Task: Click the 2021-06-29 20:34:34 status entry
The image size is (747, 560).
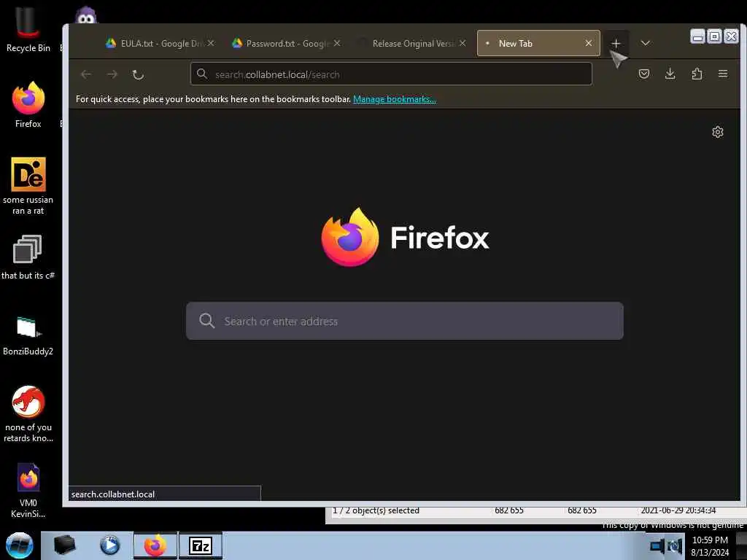Action: click(678, 510)
